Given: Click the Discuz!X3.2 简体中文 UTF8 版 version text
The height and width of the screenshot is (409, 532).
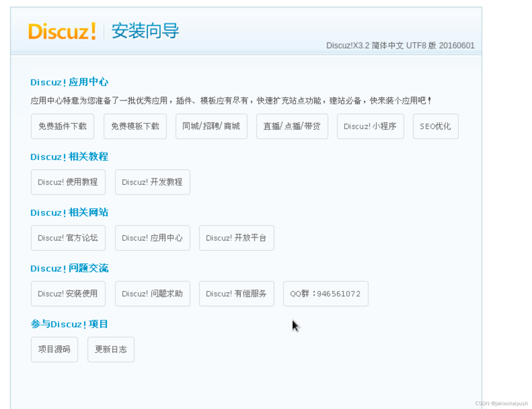Looking at the screenshot, I should tap(400, 46).
